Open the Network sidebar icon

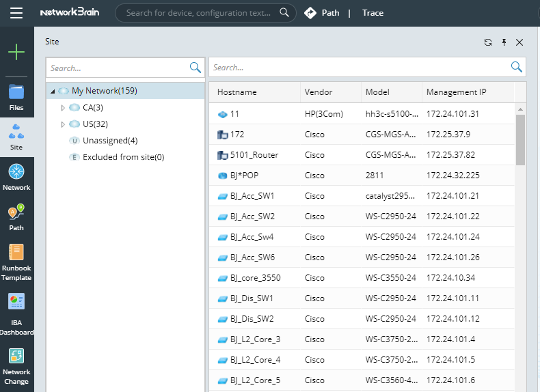coord(16,176)
